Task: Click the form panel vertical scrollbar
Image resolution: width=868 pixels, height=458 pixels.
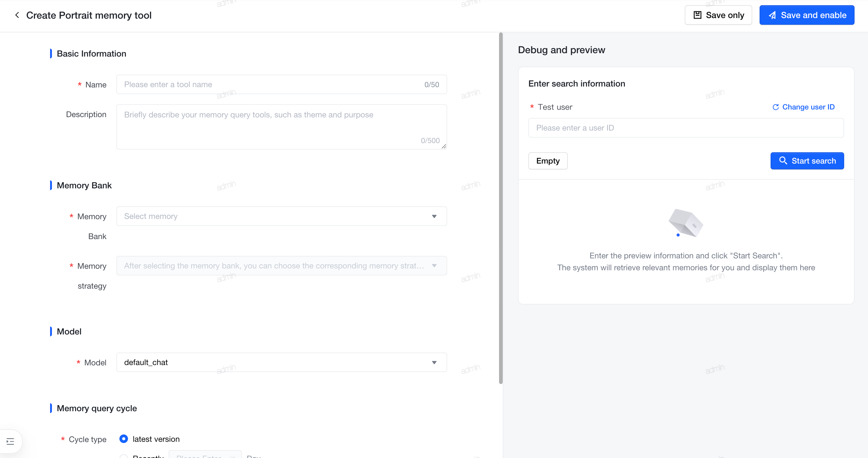Action: [501, 208]
